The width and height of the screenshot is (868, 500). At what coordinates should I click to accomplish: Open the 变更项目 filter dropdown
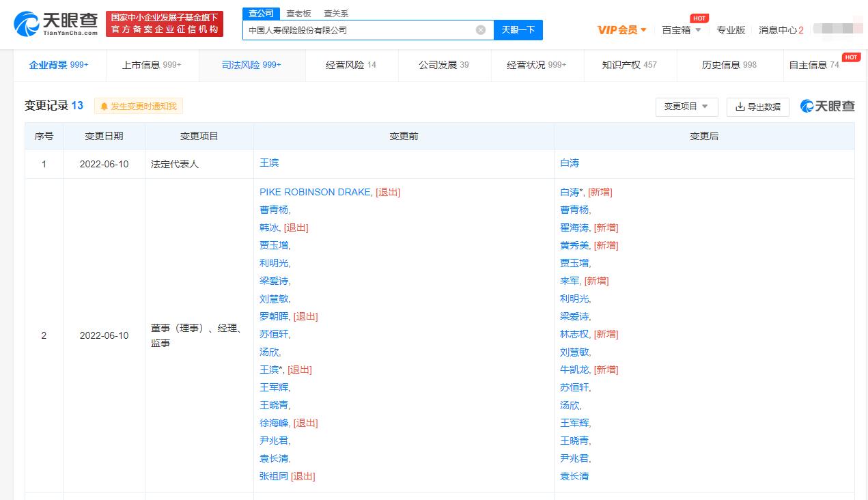point(686,107)
